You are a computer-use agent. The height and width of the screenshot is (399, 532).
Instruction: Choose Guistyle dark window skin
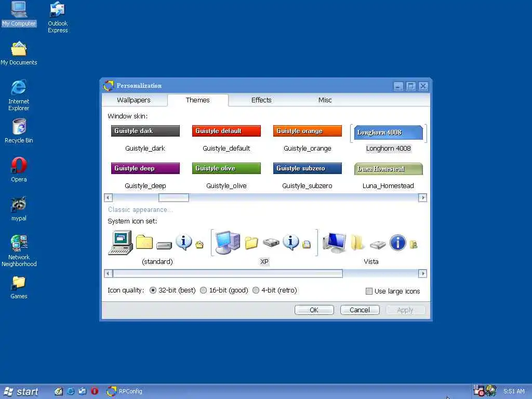(145, 131)
